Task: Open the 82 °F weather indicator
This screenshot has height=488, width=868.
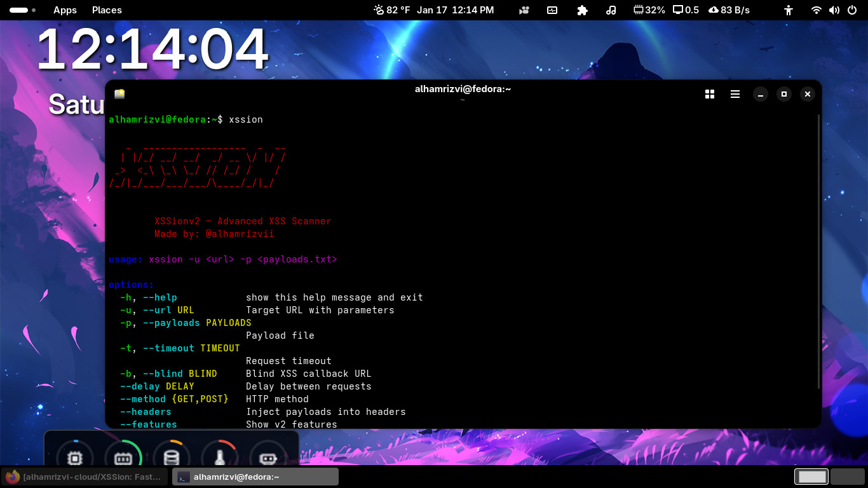Action: 392,10
